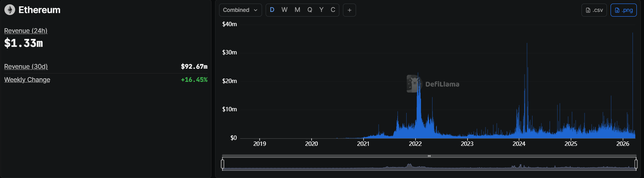The image size is (644, 178).
Task: Switch to Weekly (W) interval
Action: click(x=285, y=10)
